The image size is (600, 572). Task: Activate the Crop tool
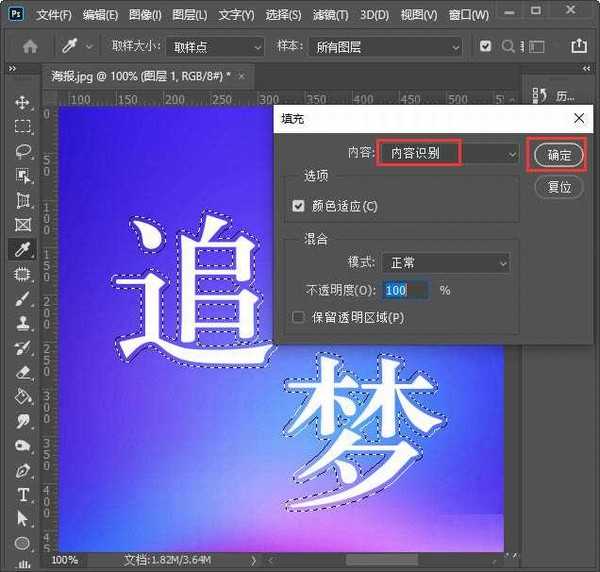[x=23, y=200]
